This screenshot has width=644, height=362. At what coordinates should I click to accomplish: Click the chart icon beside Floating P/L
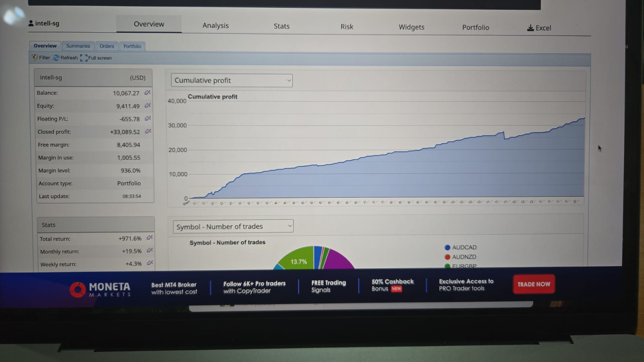point(148,118)
